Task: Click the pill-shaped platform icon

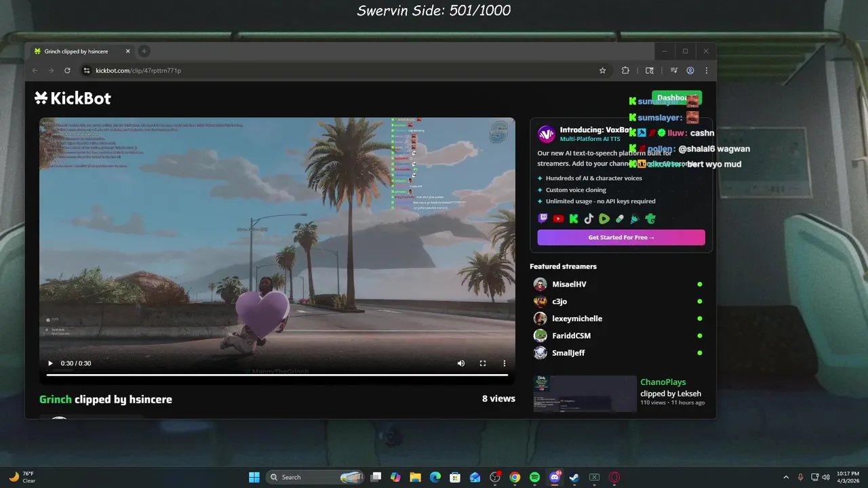Action: click(x=620, y=219)
